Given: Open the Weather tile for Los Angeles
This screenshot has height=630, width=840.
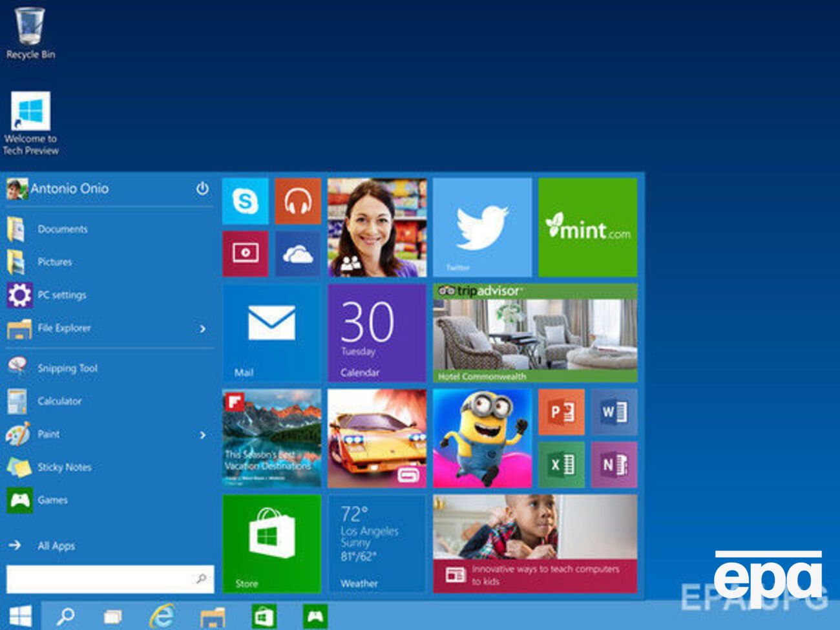Looking at the screenshot, I should point(377,543).
